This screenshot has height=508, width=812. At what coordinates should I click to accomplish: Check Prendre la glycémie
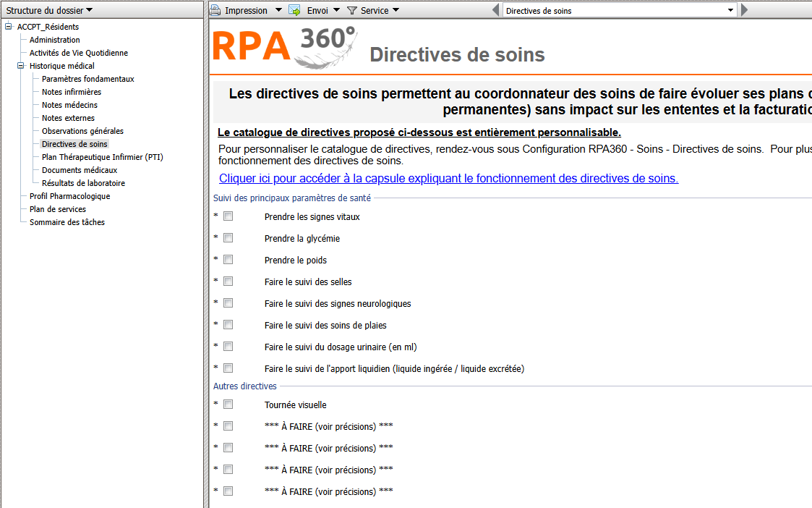click(x=228, y=238)
